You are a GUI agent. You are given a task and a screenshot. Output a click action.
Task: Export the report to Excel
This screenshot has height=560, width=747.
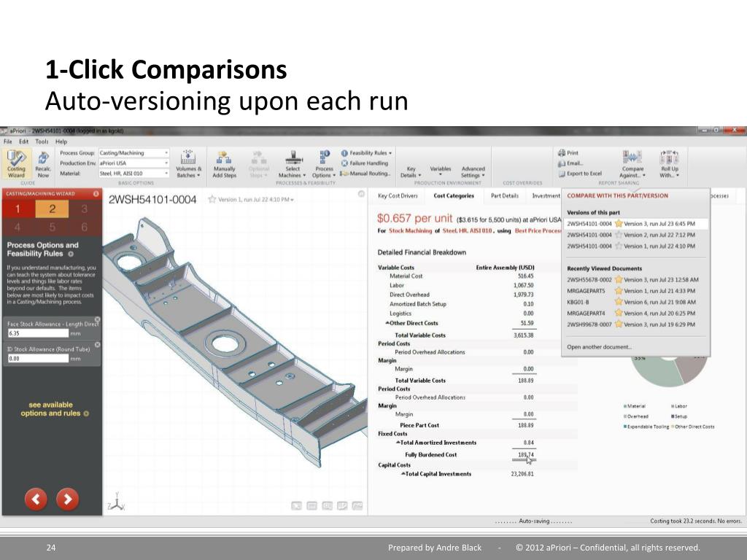[580, 174]
